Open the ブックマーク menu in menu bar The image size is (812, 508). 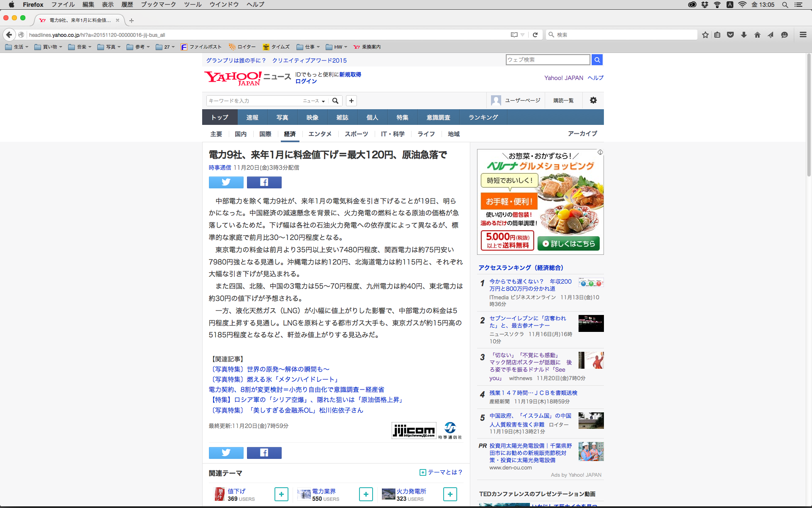(158, 5)
